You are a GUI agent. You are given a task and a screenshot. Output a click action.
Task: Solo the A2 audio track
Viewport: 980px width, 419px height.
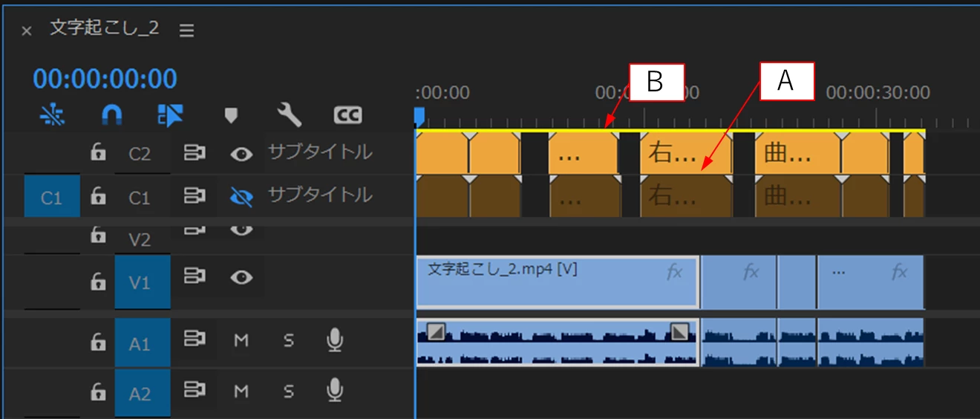coord(289,391)
